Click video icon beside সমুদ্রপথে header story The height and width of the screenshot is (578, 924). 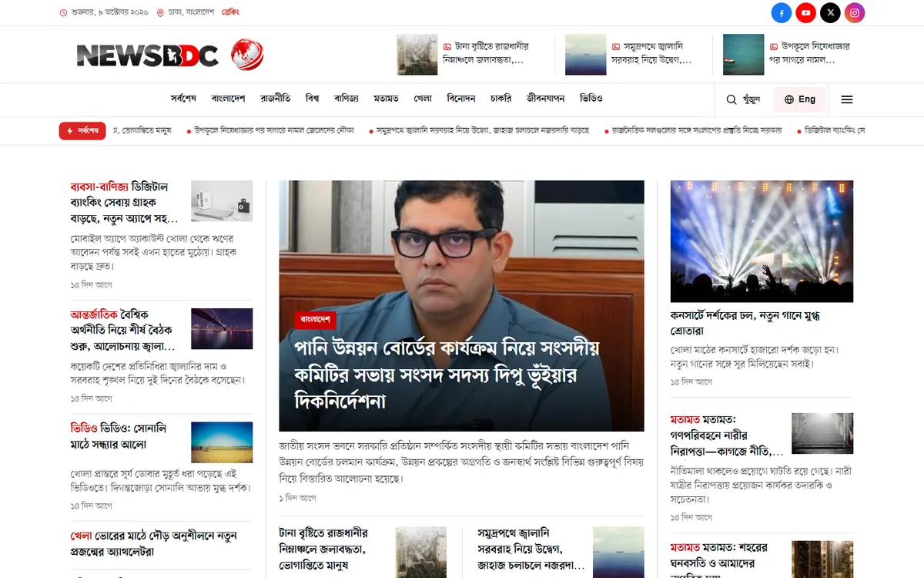615,46
